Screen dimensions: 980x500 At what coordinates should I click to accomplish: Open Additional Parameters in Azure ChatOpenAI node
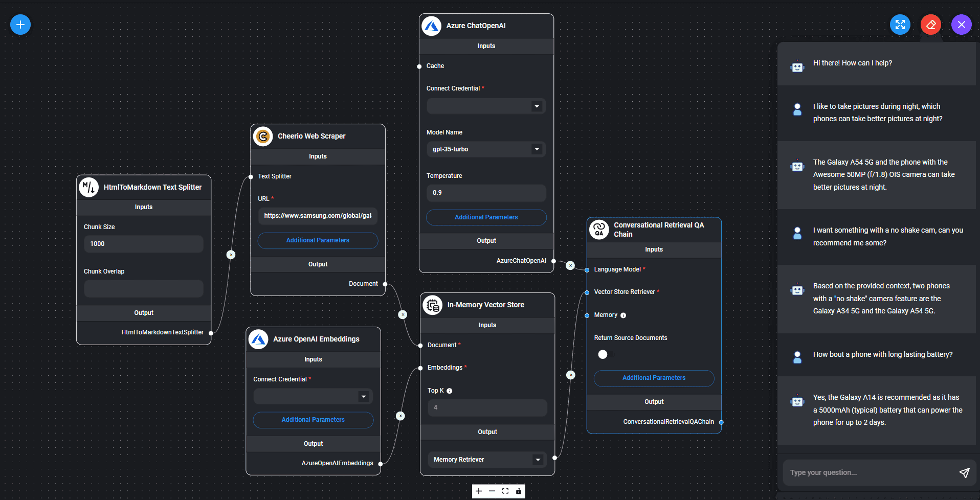(486, 217)
